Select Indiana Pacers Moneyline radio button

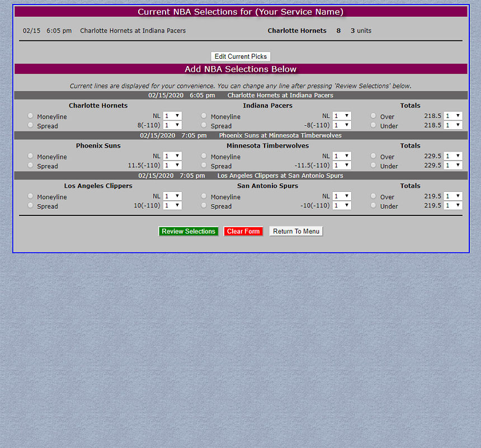204,116
